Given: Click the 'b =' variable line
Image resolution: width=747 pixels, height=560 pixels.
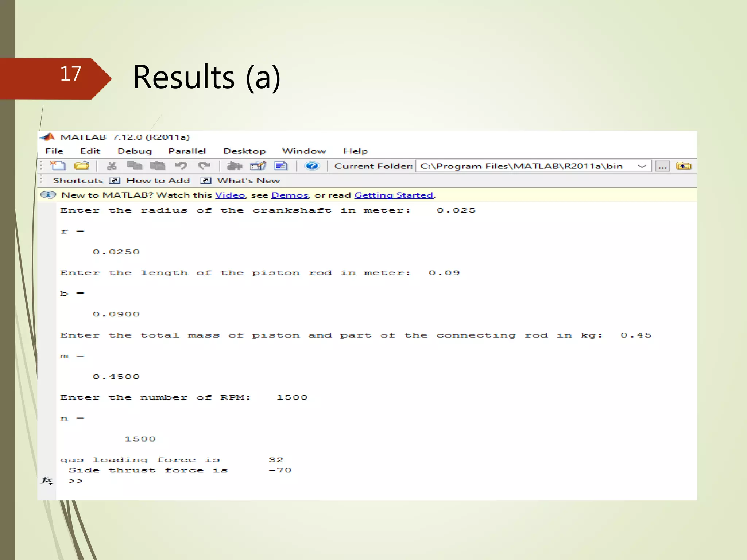Looking at the screenshot, I should click(x=72, y=293).
